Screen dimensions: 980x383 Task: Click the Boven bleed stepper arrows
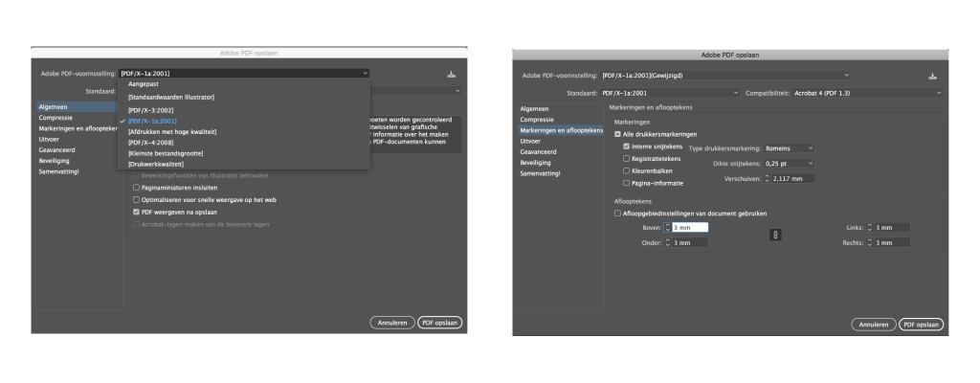pyautogui.click(x=667, y=228)
